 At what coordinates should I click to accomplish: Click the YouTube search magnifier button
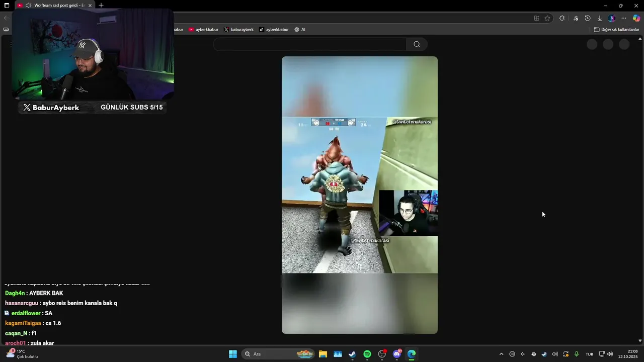tap(417, 44)
